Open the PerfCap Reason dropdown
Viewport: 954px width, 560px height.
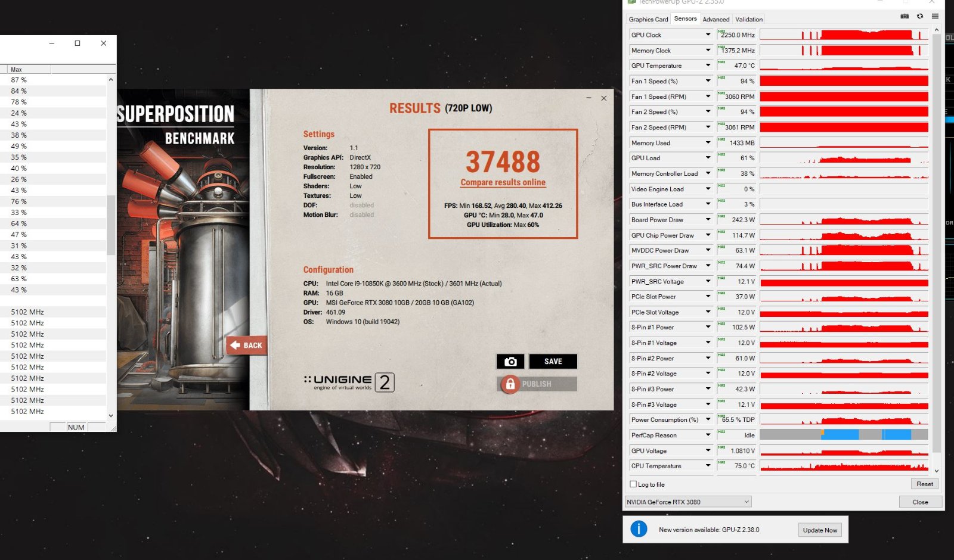click(708, 435)
